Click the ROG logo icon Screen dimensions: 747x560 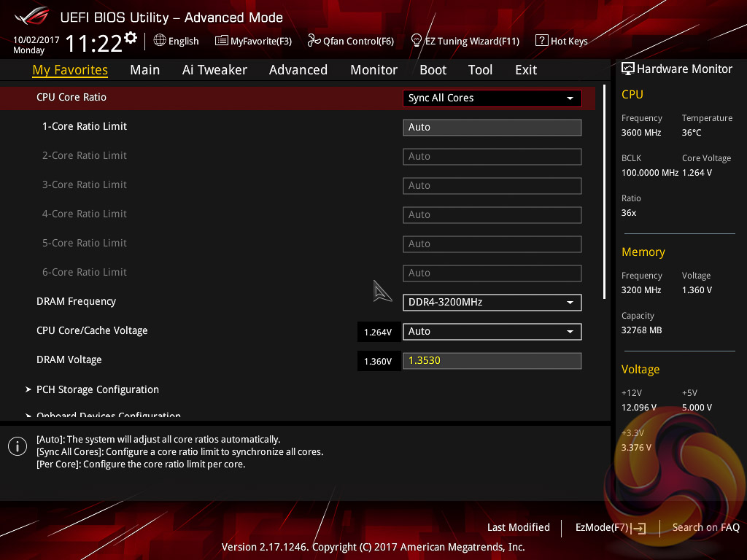coord(32,17)
